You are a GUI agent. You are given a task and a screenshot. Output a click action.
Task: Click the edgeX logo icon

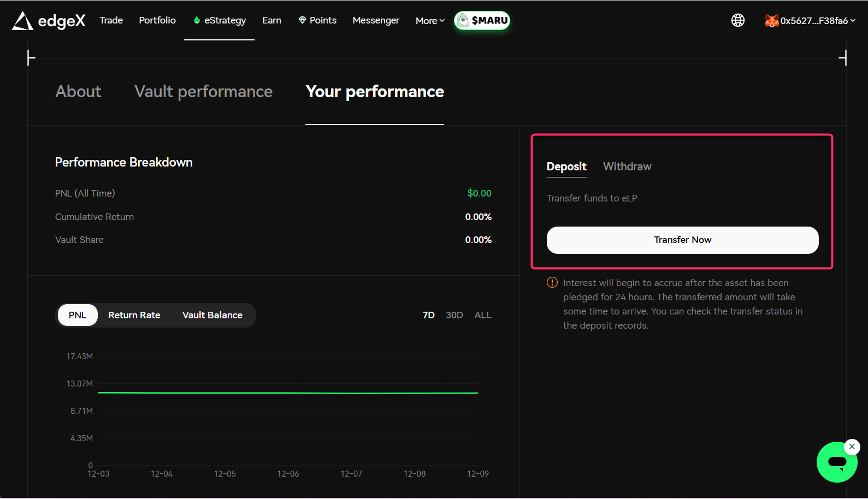[x=22, y=21]
